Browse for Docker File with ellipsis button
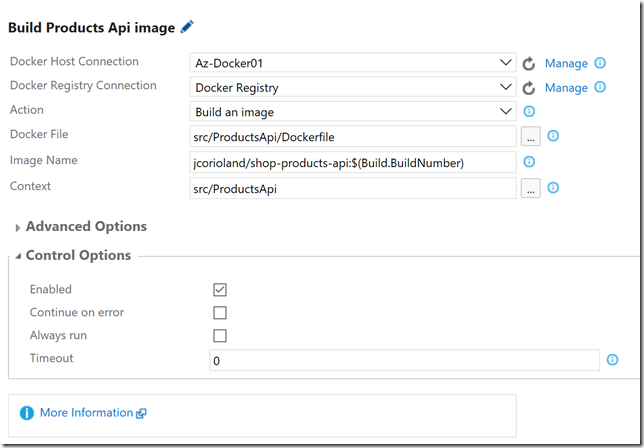The width and height of the screenshot is (644, 448). coord(531,136)
